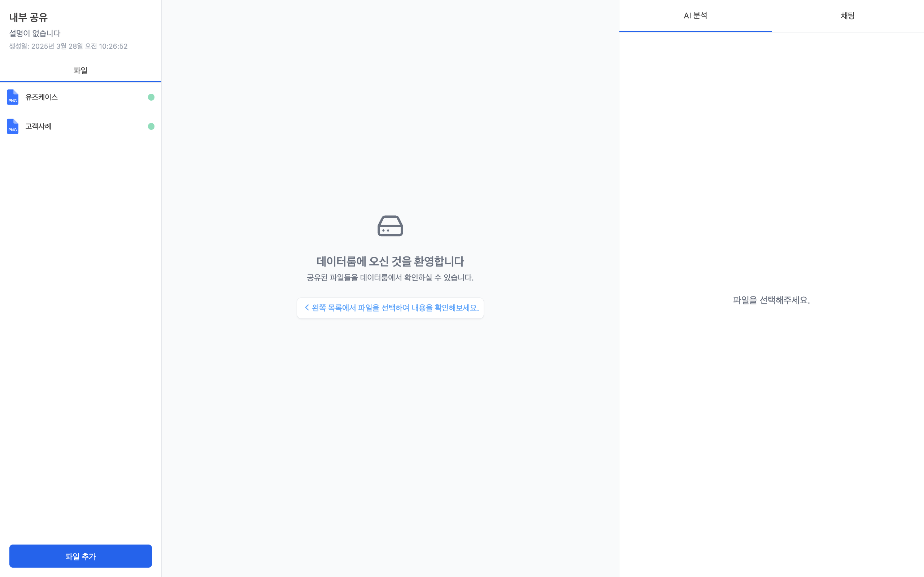Screen dimensions: 924x577
Task: Click the welcome subtitle about shared files
Action: click(x=389, y=278)
